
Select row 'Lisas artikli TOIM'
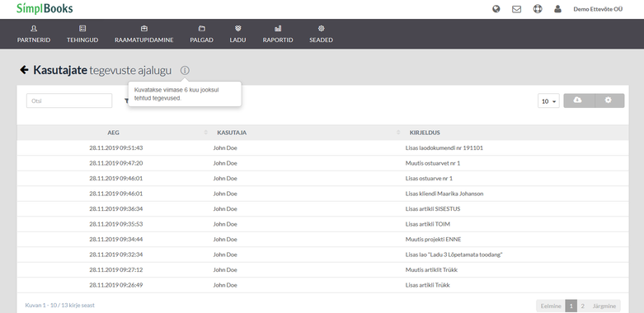coord(322,224)
